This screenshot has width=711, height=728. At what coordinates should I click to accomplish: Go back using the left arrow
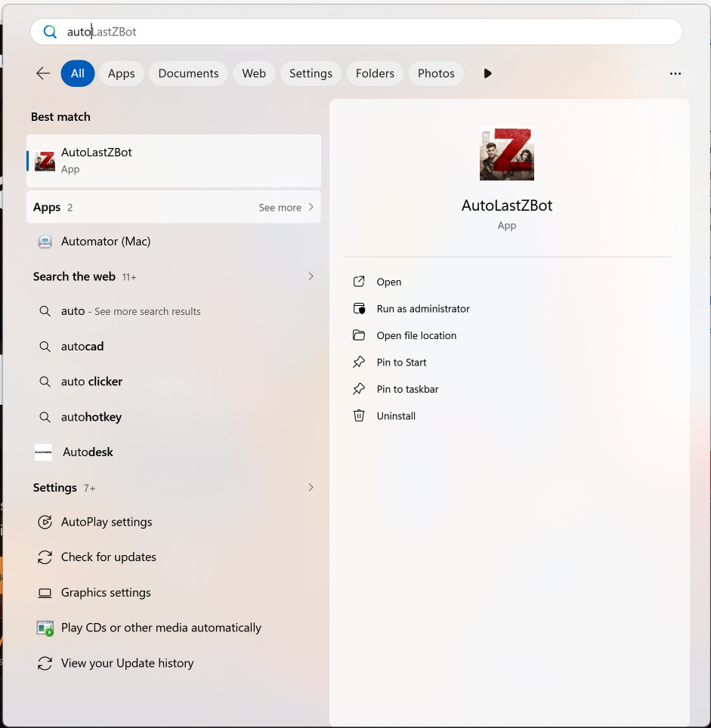click(43, 73)
